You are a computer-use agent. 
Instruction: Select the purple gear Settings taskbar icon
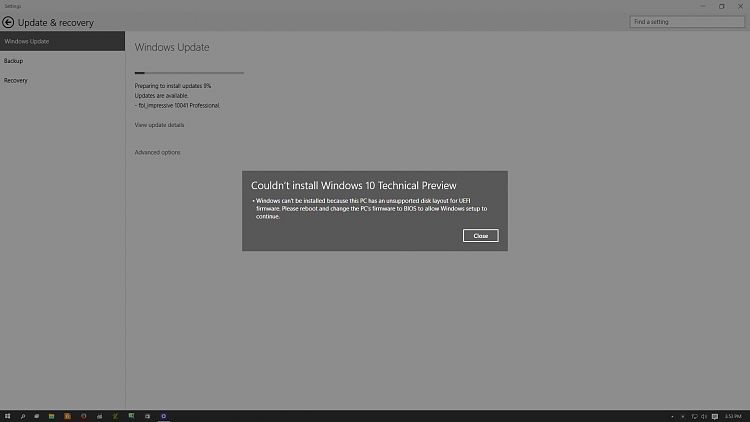[x=163, y=416]
